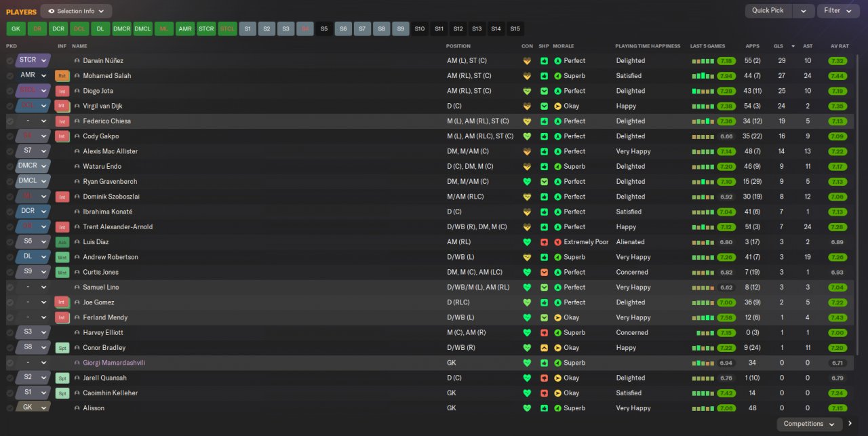The image size is (868, 436).
Task: Tick the picked circle for Ibrahima Konaté
Action: [x=10, y=212]
